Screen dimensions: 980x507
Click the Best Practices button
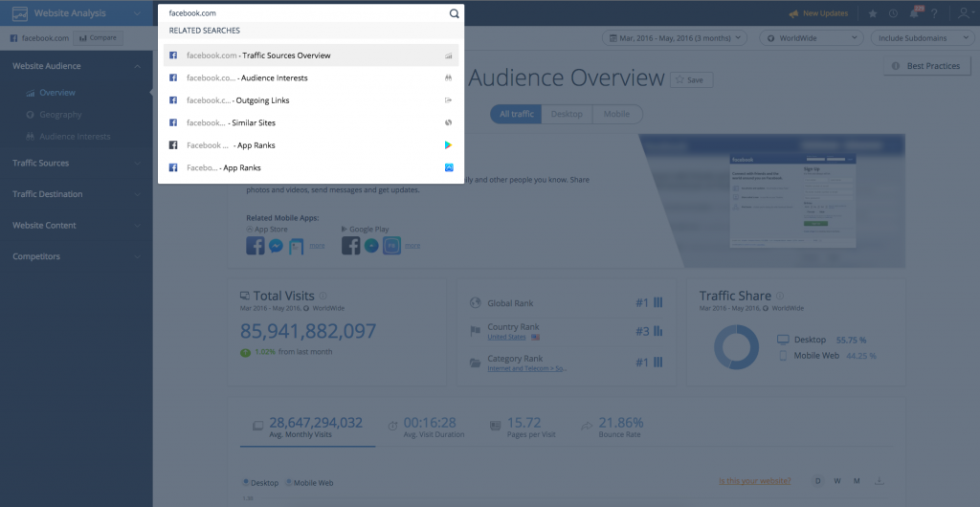coord(926,66)
